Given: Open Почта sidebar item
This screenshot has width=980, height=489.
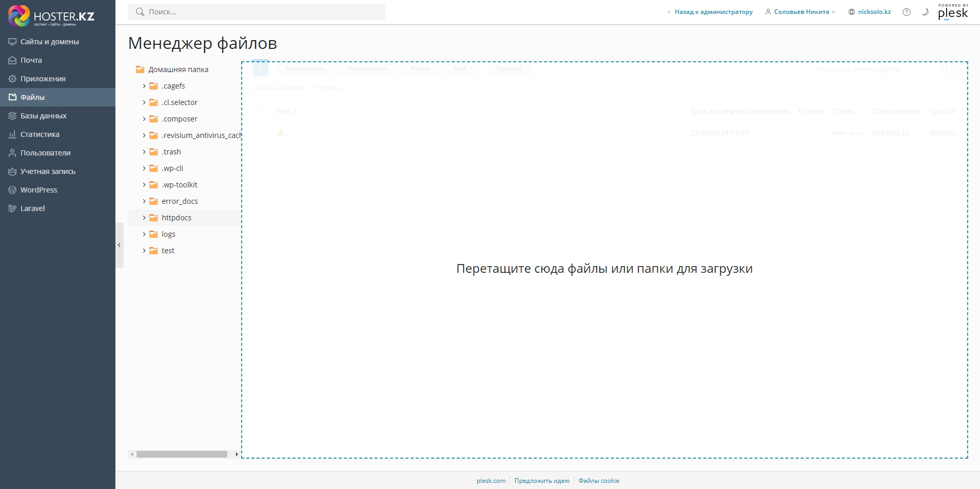Looking at the screenshot, I should point(31,60).
